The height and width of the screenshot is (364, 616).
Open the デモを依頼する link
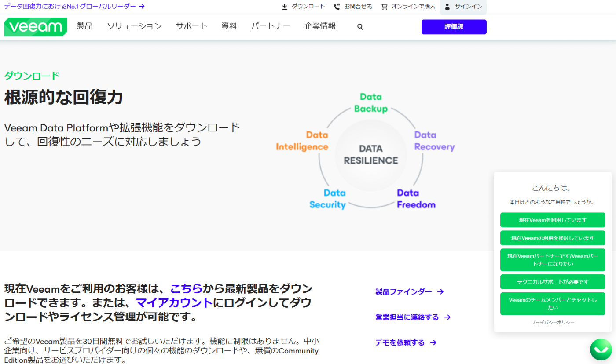pyautogui.click(x=400, y=342)
